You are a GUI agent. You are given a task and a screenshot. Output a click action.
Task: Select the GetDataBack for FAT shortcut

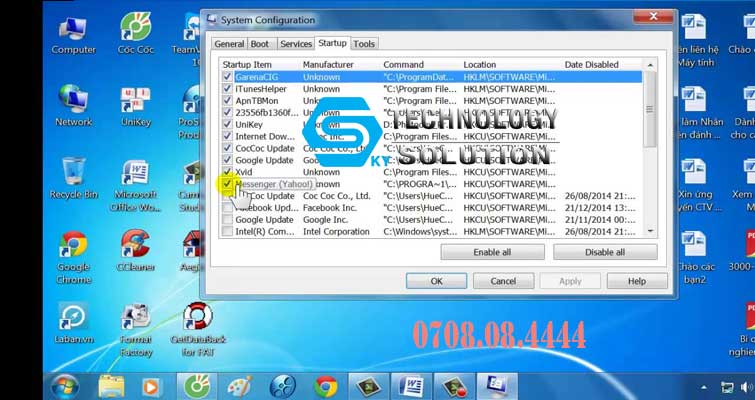pos(198,330)
